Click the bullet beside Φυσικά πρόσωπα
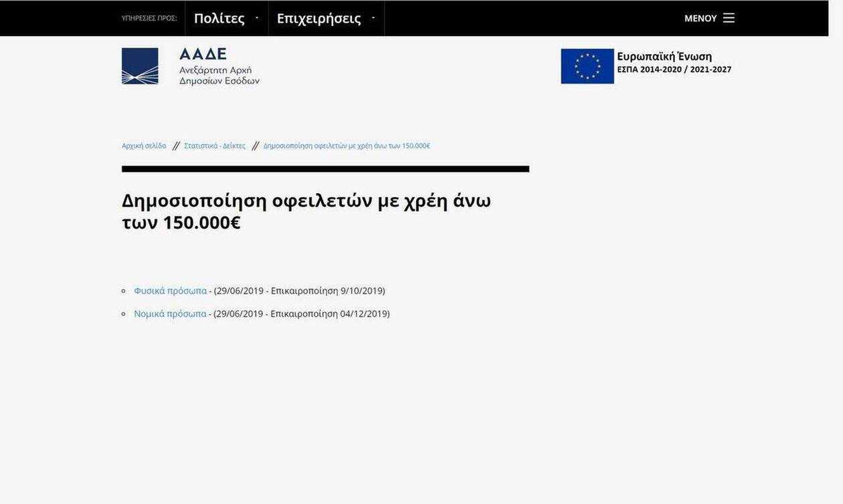The image size is (843, 504). 124,291
